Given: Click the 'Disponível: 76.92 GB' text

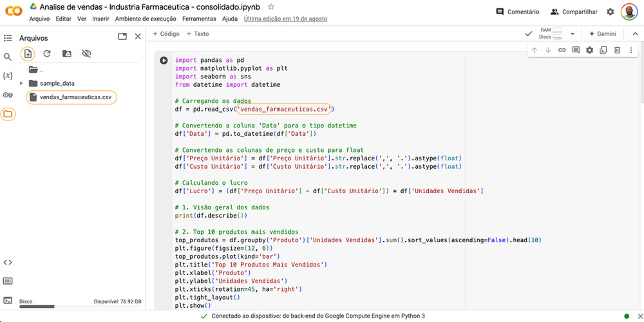Looking at the screenshot, I should coord(117,301).
